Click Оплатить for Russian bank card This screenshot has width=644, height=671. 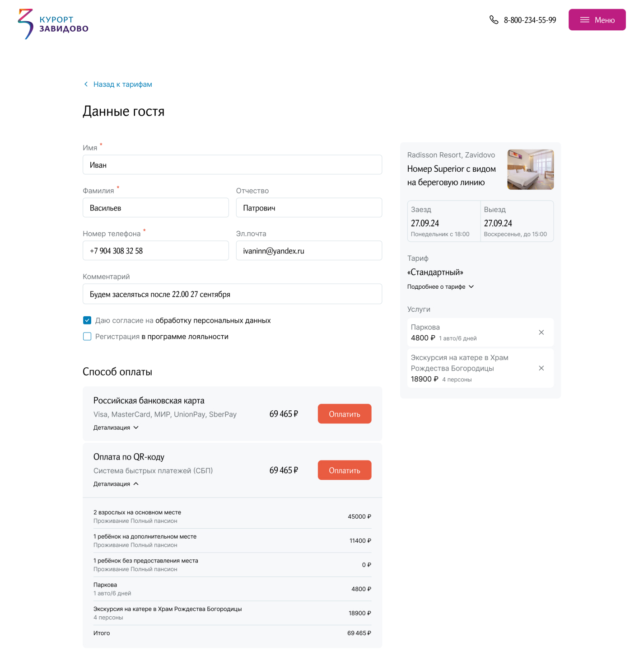tap(344, 414)
